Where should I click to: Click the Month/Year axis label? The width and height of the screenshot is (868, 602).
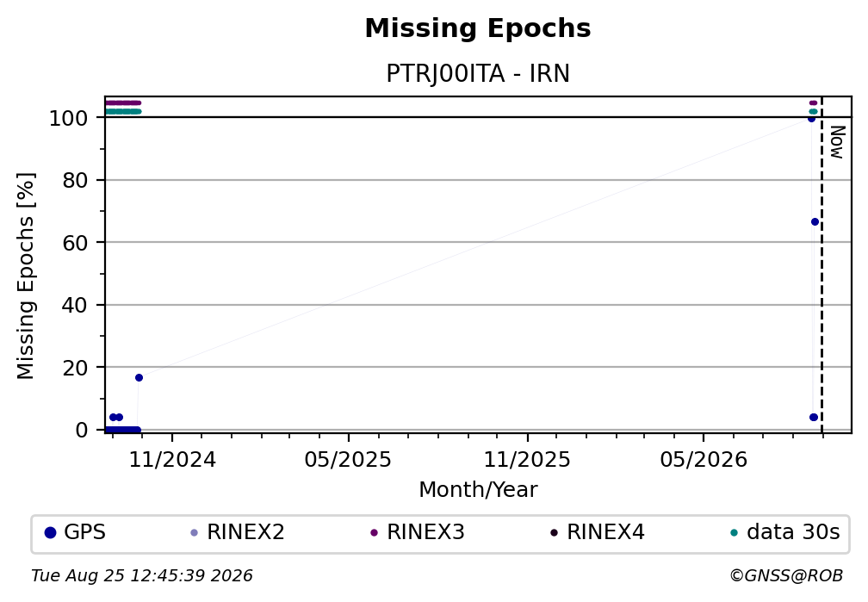coord(478,489)
